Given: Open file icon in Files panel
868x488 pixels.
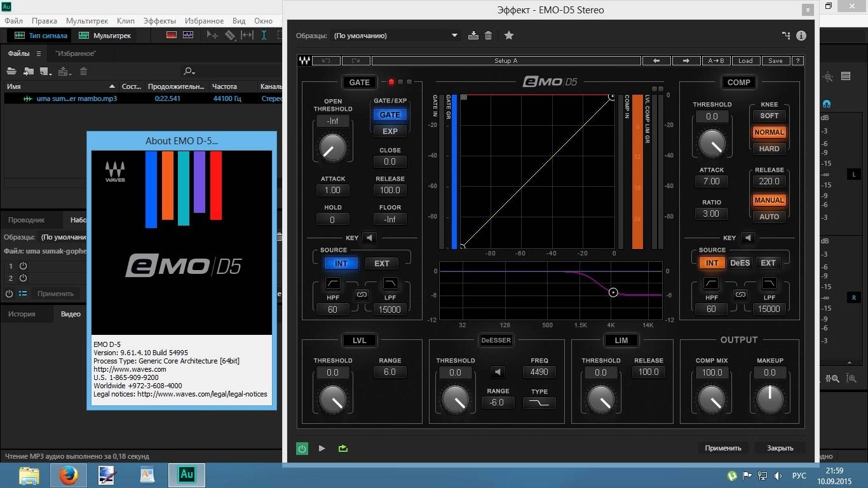Looking at the screenshot, I should tap(11, 71).
